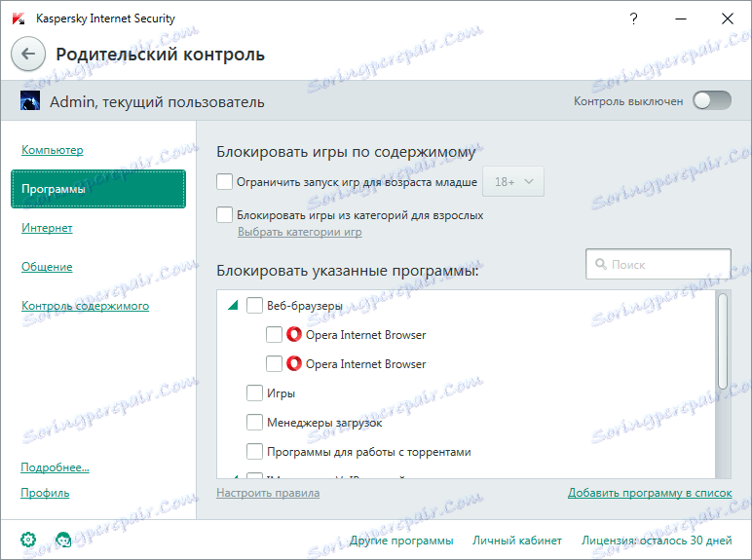Click the Opera icon of second browser entry

(x=293, y=363)
